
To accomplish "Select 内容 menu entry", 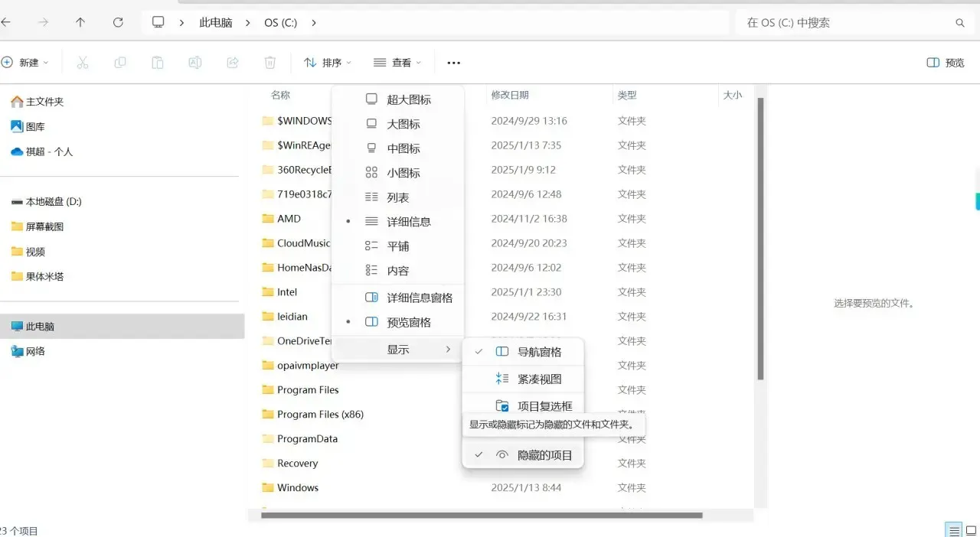I will point(398,271).
